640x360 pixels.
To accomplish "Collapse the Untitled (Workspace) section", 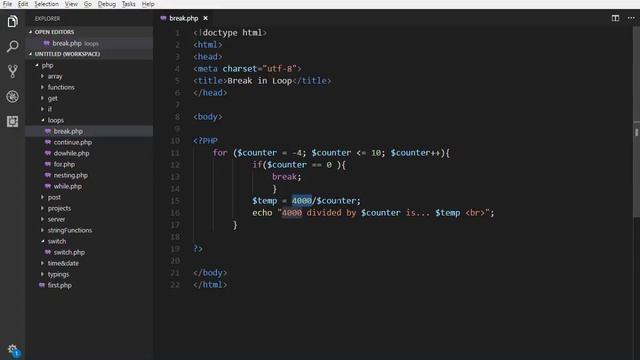I will [x=30, y=54].
